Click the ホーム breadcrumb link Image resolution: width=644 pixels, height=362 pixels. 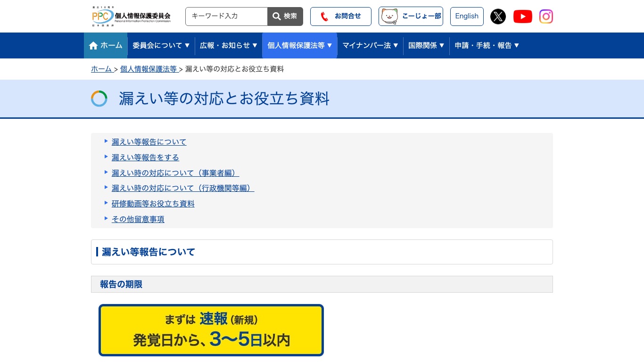(x=101, y=69)
